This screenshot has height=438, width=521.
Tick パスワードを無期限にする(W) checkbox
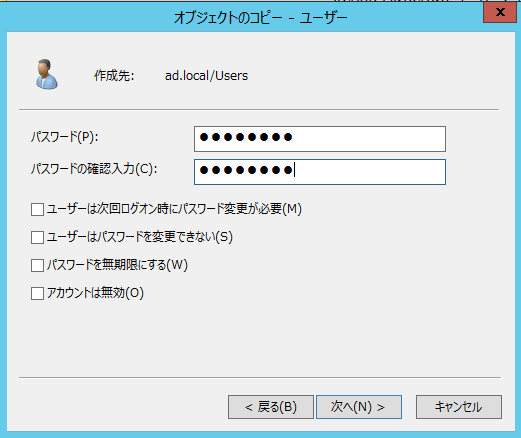click(x=37, y=266)
